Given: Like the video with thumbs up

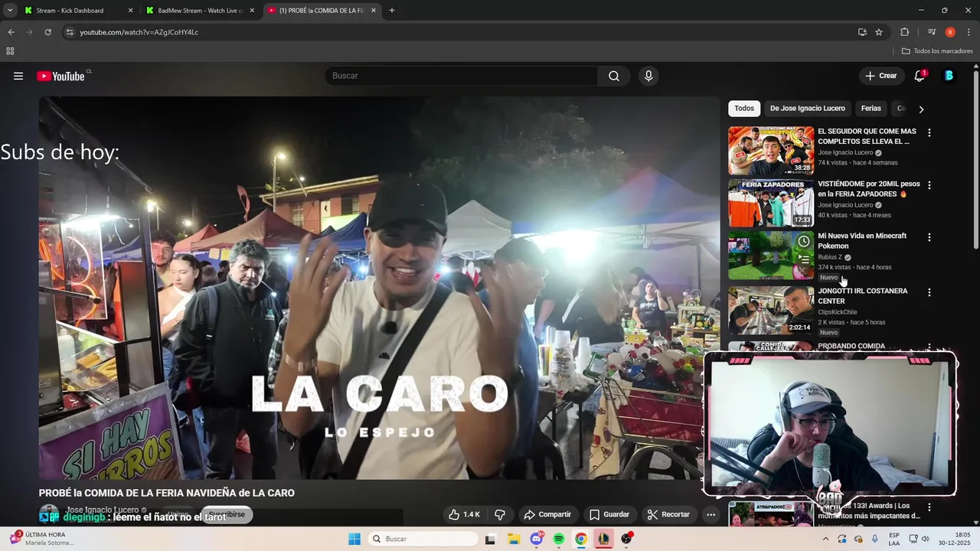Looking at the screenshot, I should [x=464, y=514].
